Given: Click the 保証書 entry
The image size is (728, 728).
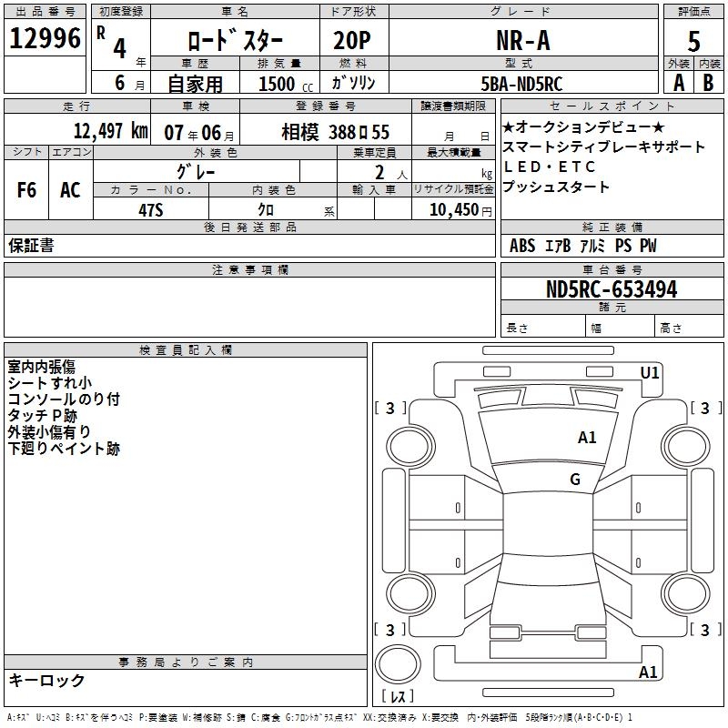Looking at the screenshot, I should point(31,246).
